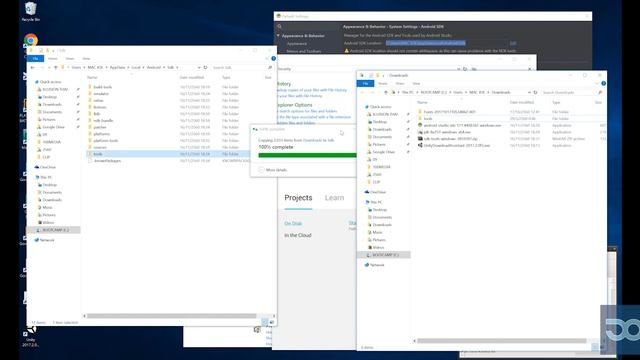The width and height of the screenshot is (640, 360).
Task: Refresh the Downloads folder address bar
Action: point(535,92)
